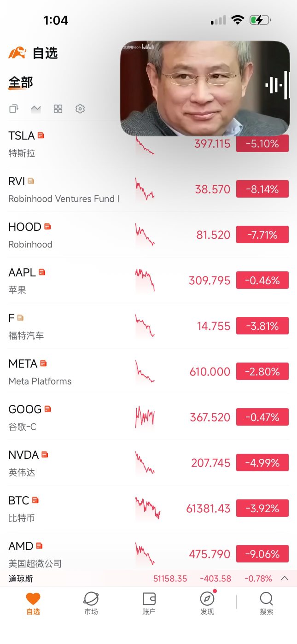Open the 道琼斯 index name in bottom bar
297x644 pixels.
(21, 579)
